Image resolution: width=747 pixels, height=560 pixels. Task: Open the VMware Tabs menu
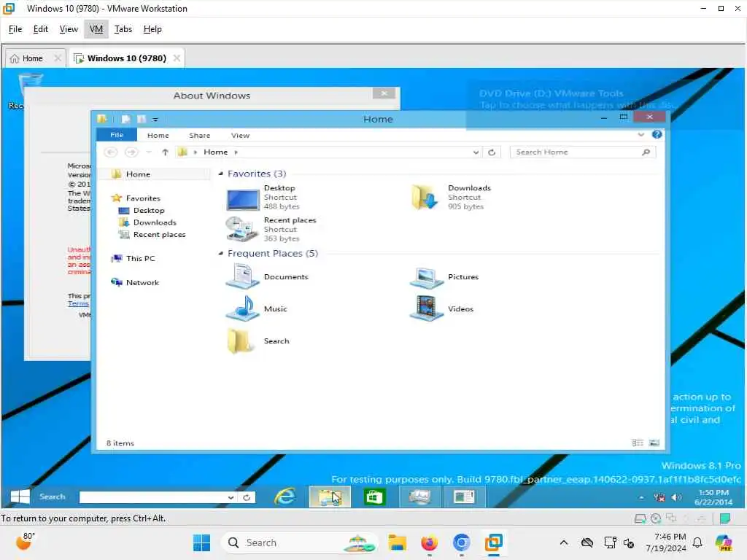click(x=123, y=29)
